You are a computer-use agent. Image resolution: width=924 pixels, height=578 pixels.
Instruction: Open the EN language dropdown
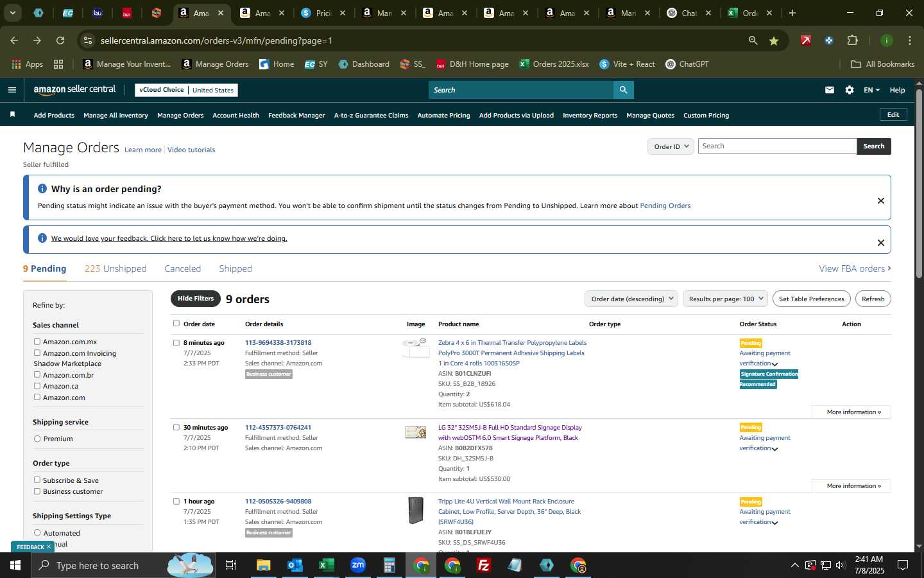pos(871,90)
